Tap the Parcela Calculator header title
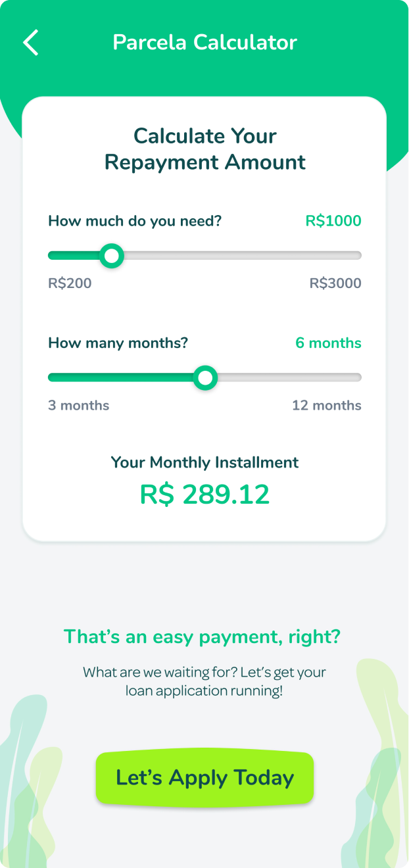Screen dimensions: 409x868 (x=204, y=43)
